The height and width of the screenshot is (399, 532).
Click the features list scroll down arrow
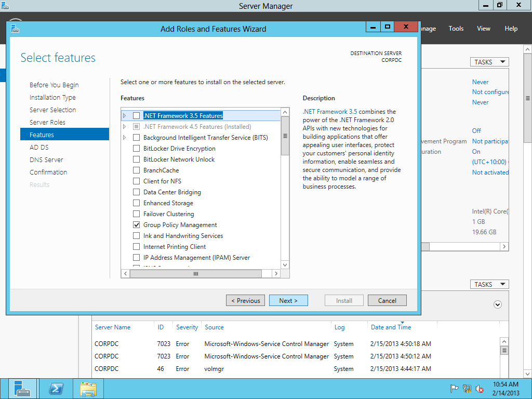285,265
